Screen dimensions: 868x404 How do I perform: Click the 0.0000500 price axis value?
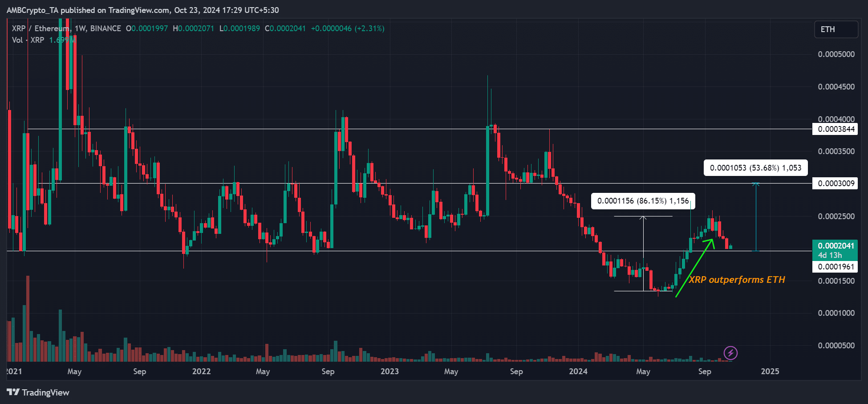(836, 346)
